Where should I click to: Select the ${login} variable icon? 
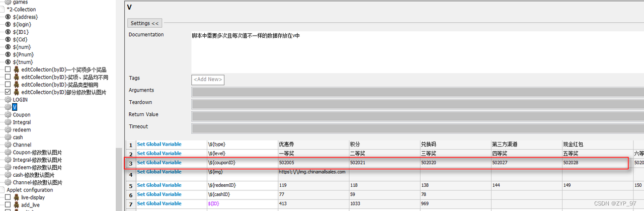coord(8,24)
